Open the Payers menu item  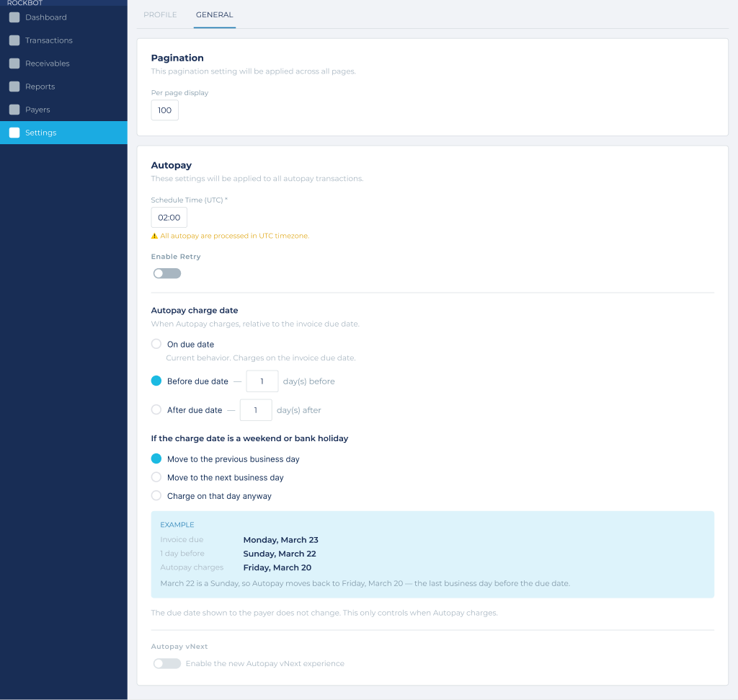click(x=63, y=110)
